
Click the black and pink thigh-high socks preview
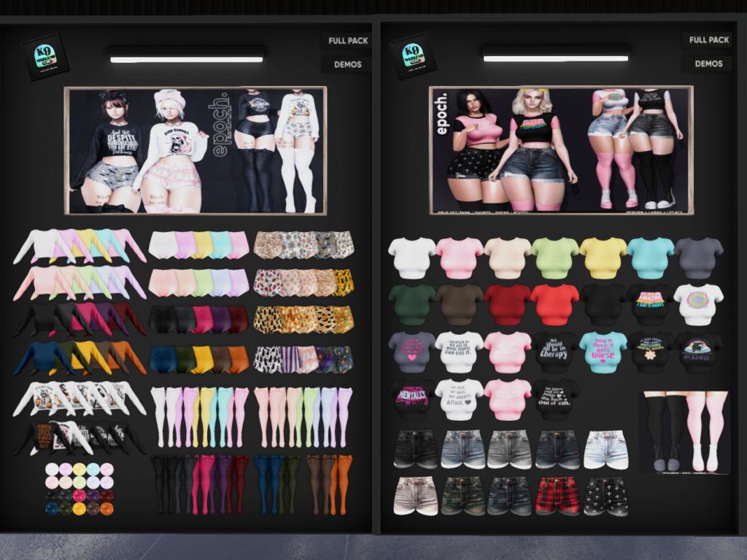pyautogui.click(x=684, y=432)
